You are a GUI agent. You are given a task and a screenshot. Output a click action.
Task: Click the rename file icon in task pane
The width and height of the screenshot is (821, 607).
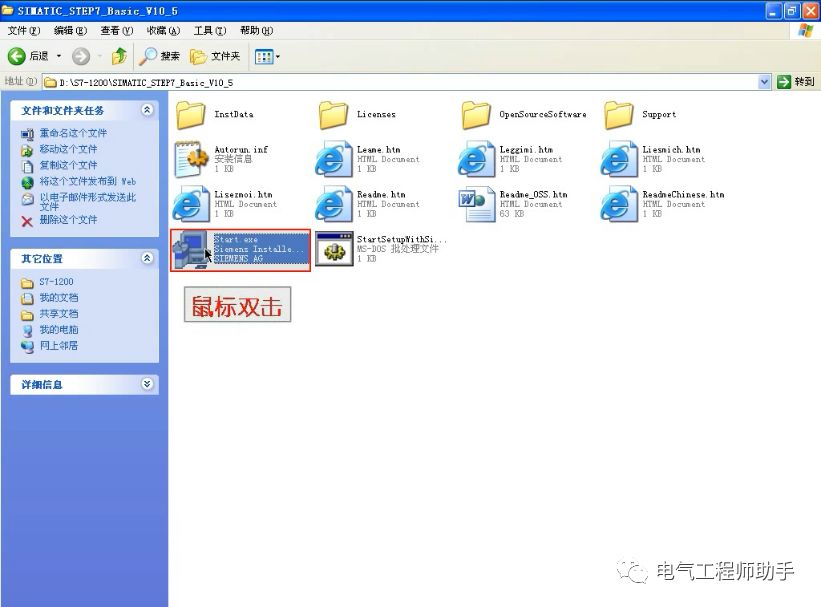click(x=27, y=134)
